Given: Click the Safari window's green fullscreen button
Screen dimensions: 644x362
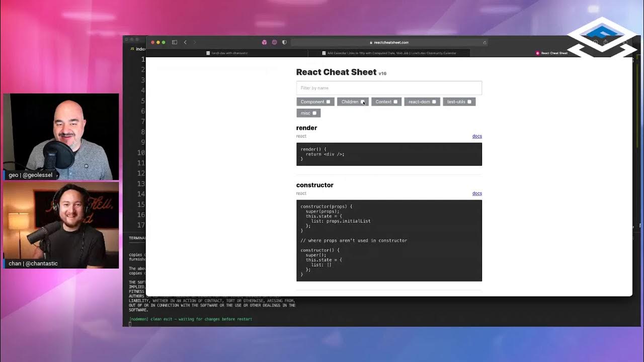Looking at the screenshot, I should [x=164, y=42].
